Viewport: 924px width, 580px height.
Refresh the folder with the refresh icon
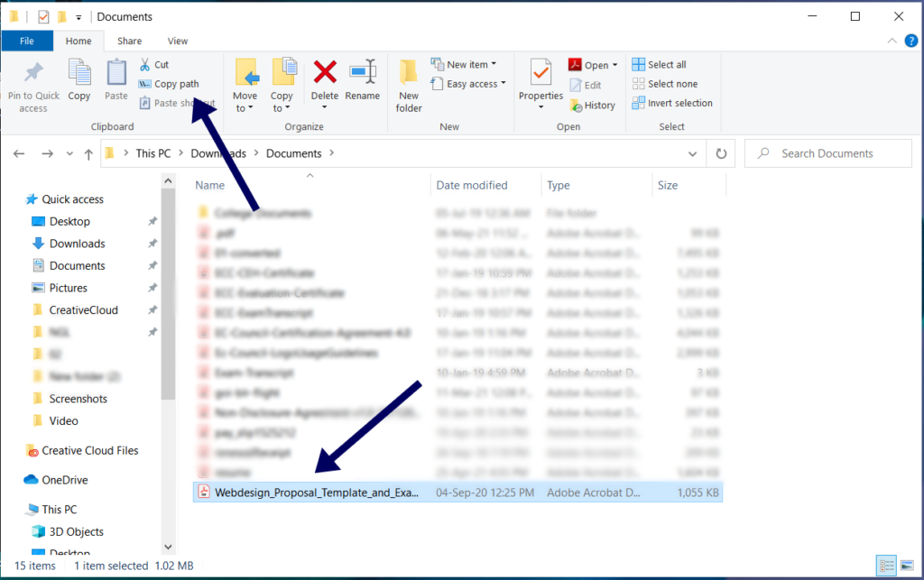(720, 152)
